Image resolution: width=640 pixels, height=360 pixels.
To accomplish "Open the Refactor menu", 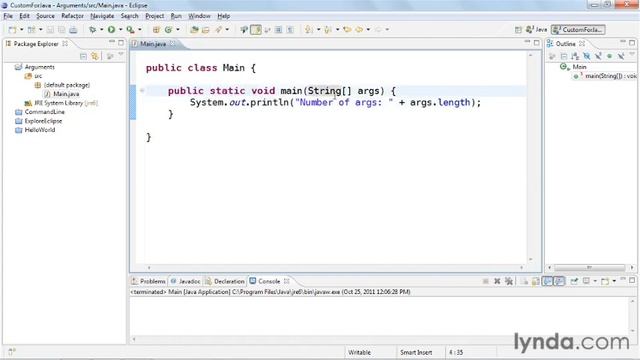I will tap(72, 16).
